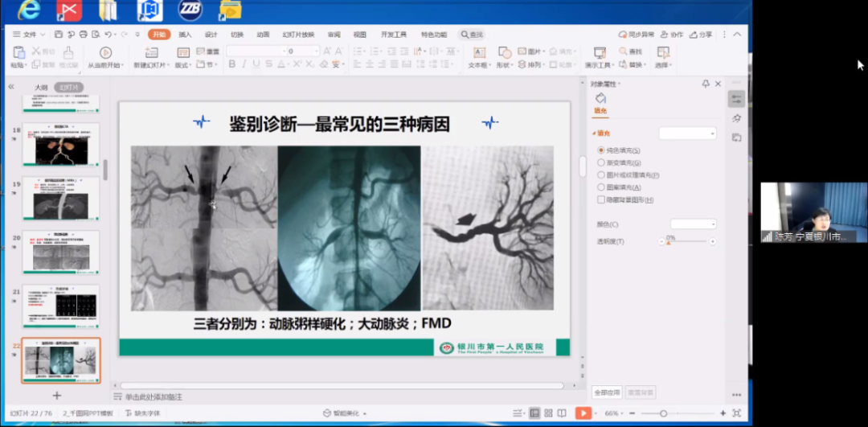Click the Save icon in quick toolbar
This screenshot has width=868, height=427.
tap(59, 35)
